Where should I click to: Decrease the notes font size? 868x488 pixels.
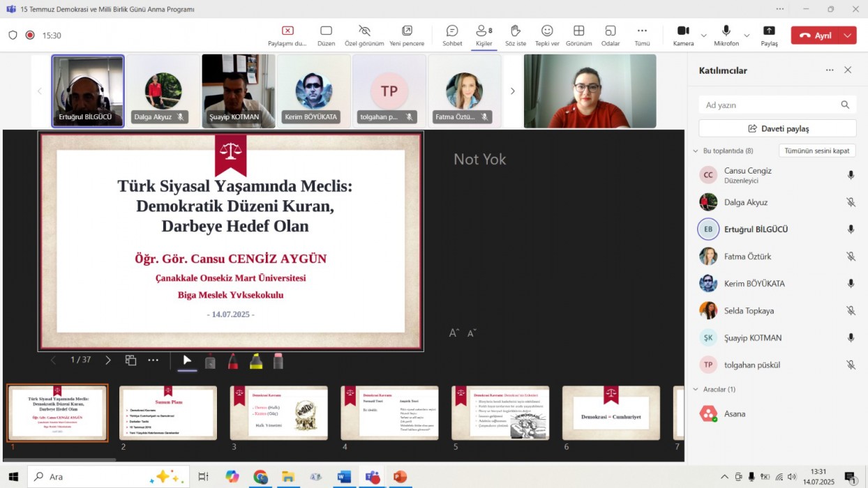(472, 333)
